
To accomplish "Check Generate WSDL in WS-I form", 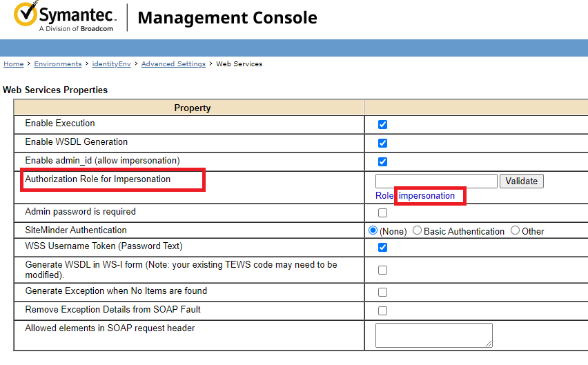I will [382, 270].
